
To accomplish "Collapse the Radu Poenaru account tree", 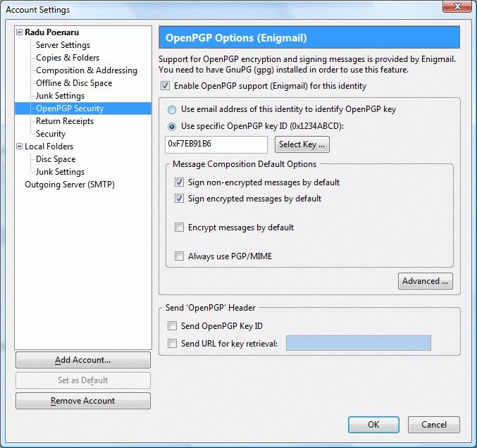I will pyautogui.click(x=19, y=32).
